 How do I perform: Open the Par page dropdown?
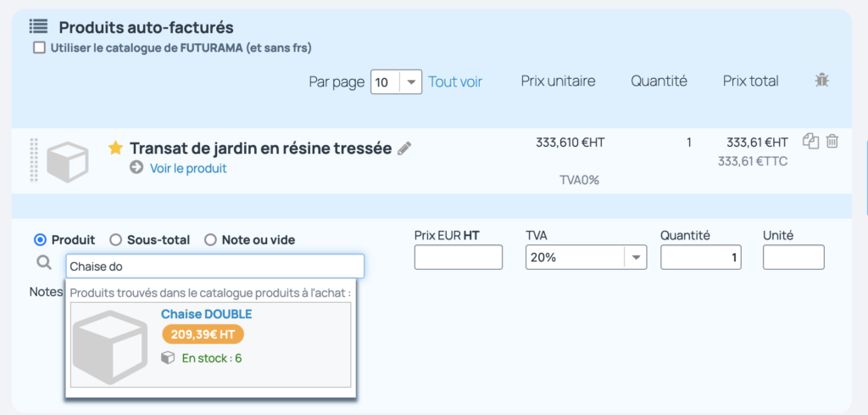[x=397, y=82]
